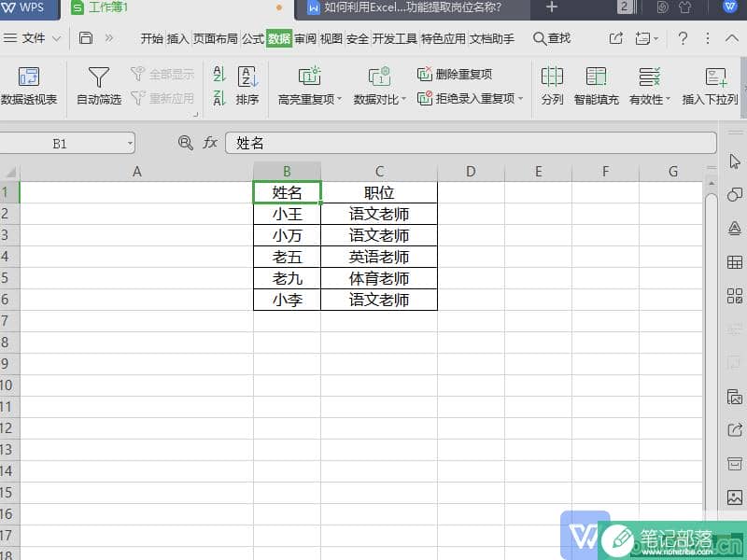Open the three-dot more options menu
The width and height of the screenshot is (747, 560).
708,38
